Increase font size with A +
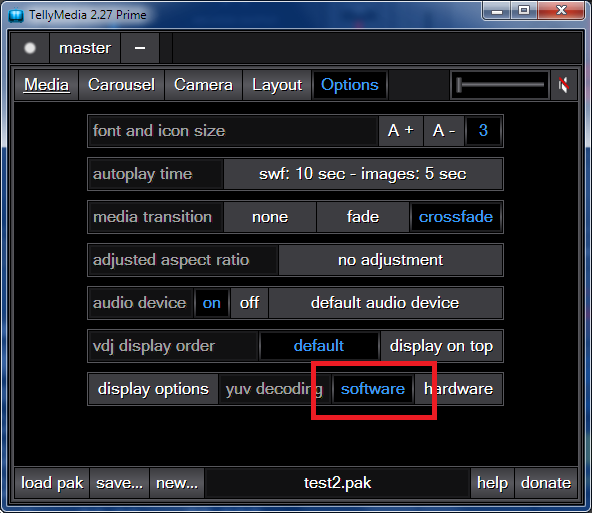Screen dimensions: 592x513 coord(401,131)
